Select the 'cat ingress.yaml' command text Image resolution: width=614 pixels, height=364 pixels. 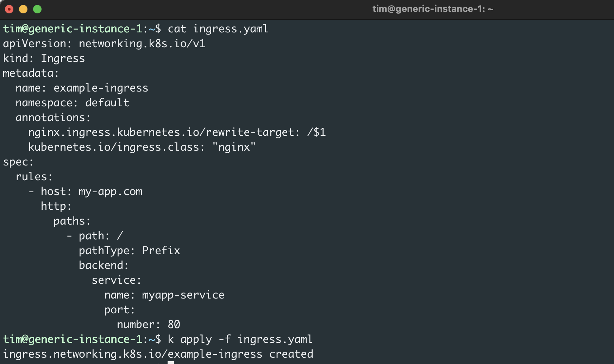click(x=218, y=29)
